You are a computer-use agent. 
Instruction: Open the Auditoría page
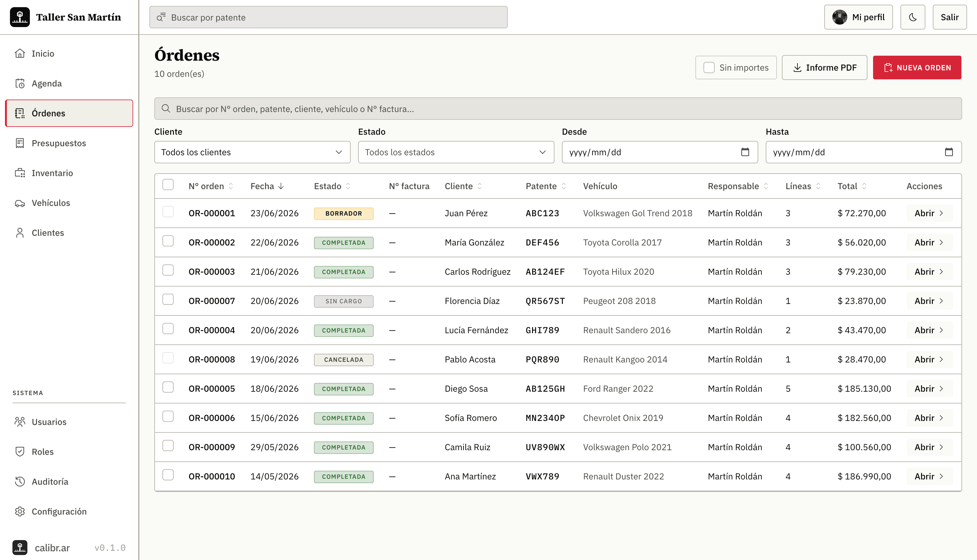tap(69, 482)
